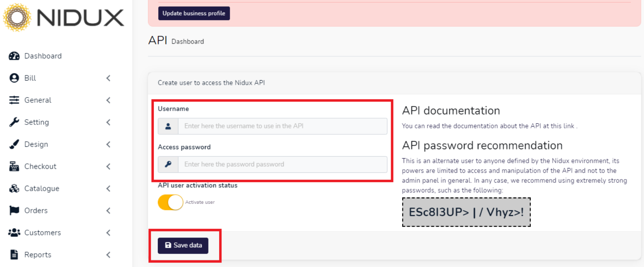Click the "Activate user" switch label

(200, 202)
